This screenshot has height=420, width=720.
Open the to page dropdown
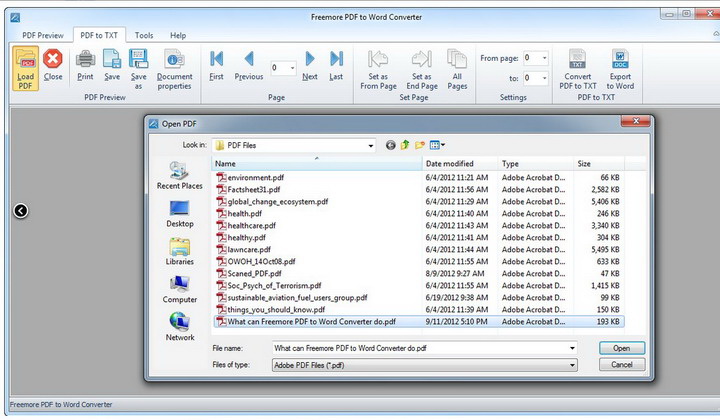click(545, 78)
